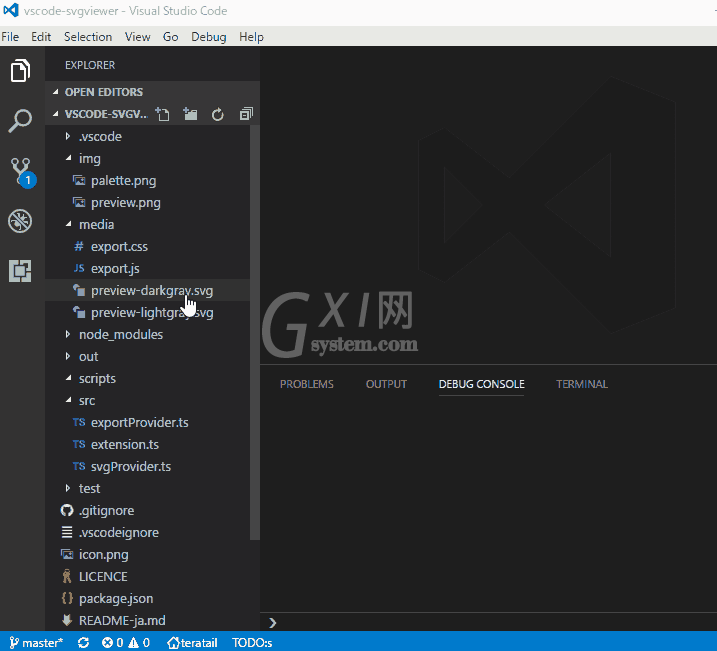Open the Edit menu
717x651 pixels.
click(x=41, y=37)
